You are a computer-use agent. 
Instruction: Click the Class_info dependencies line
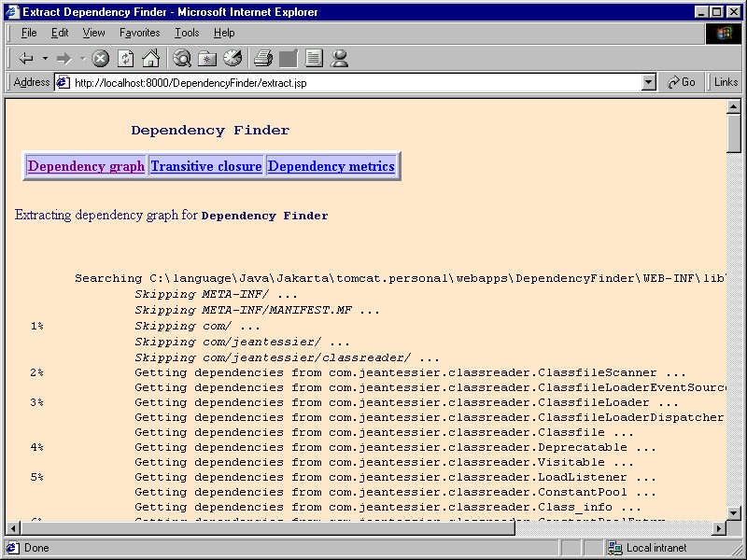click(x=388, y=507)
